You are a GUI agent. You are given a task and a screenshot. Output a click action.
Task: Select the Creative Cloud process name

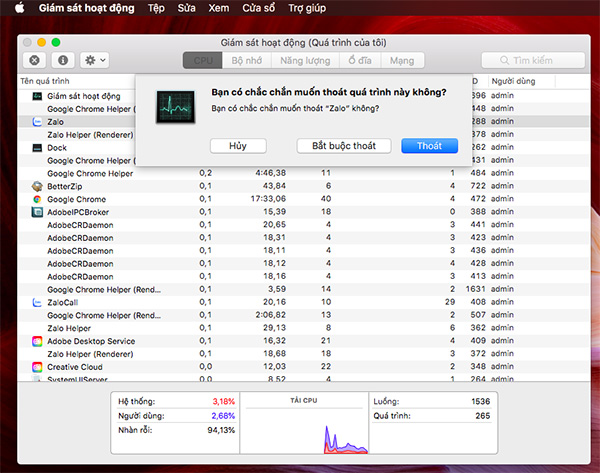(x=75, y=367)
